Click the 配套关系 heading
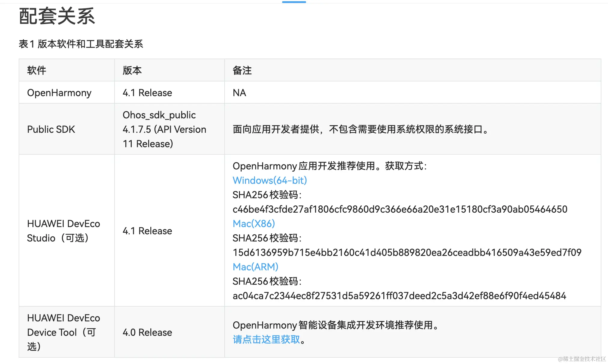608x364 pixels. pyautogui.click(x=57, y=16)
